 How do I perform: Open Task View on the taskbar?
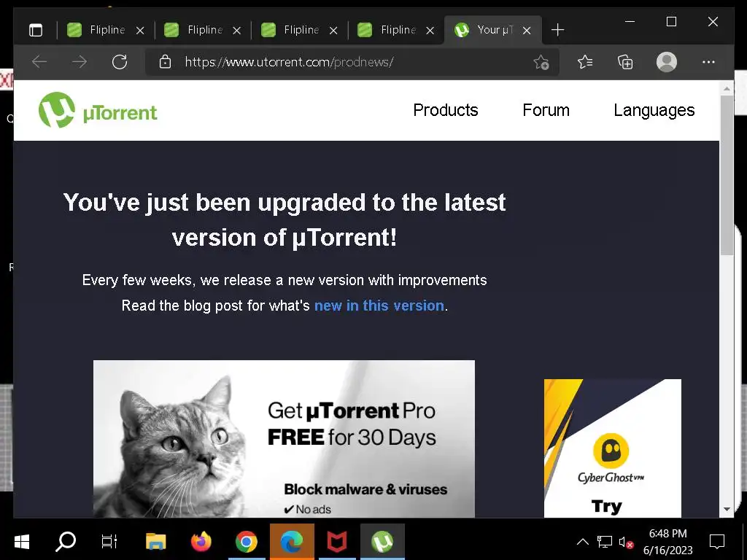(x=109, y=542)
